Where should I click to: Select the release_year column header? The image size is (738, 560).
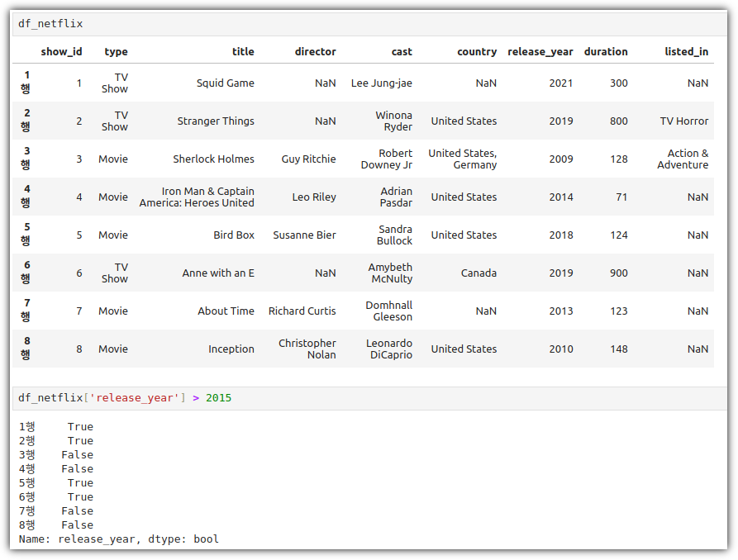[540, 52]
